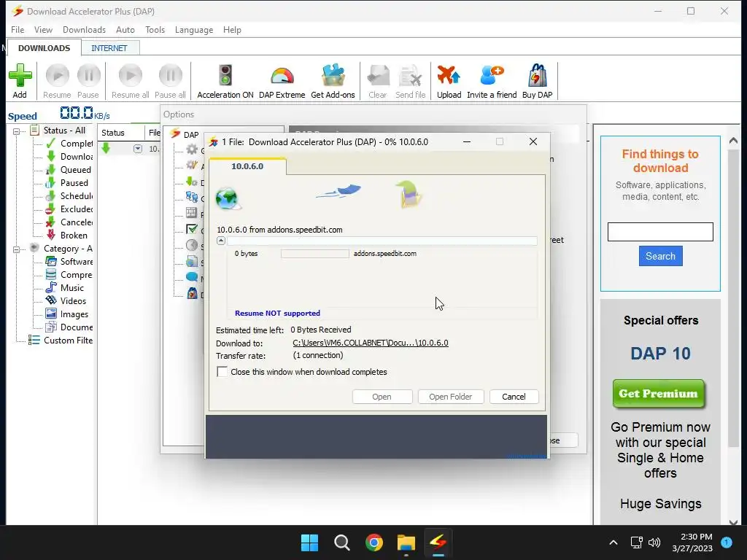Select Excluded status filter
The width and height of the screenshot is (747, 560).
(x=69, y=209)
